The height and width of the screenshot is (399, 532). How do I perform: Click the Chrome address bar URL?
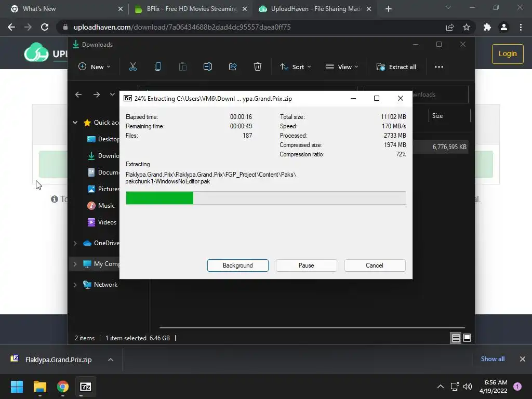pyautogui.click(x=182, y=27)
